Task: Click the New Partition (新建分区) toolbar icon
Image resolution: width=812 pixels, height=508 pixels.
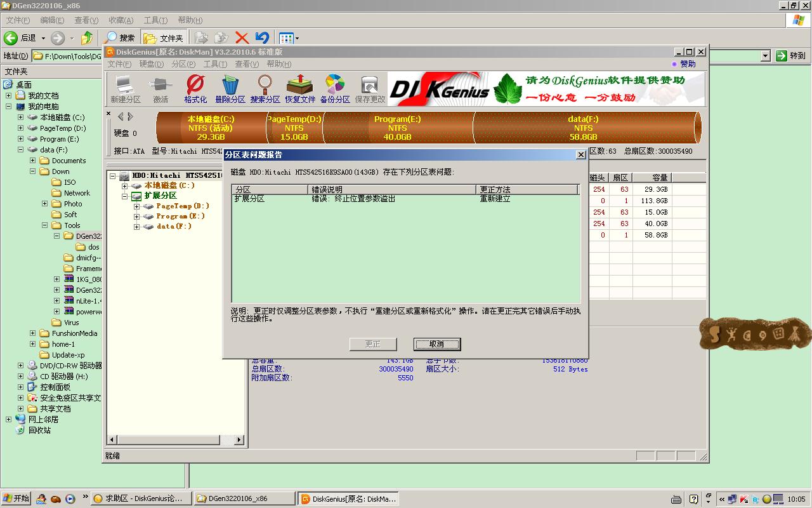Action: pos(126,89)
